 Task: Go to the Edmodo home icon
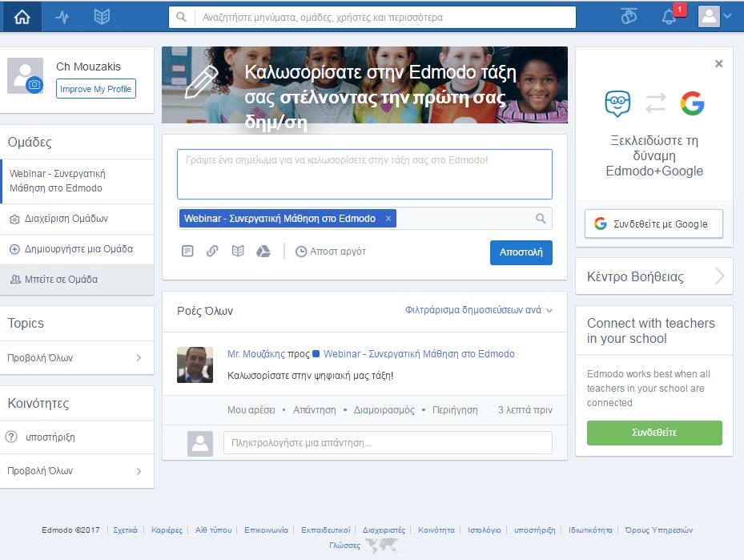[x=22, y=17]
